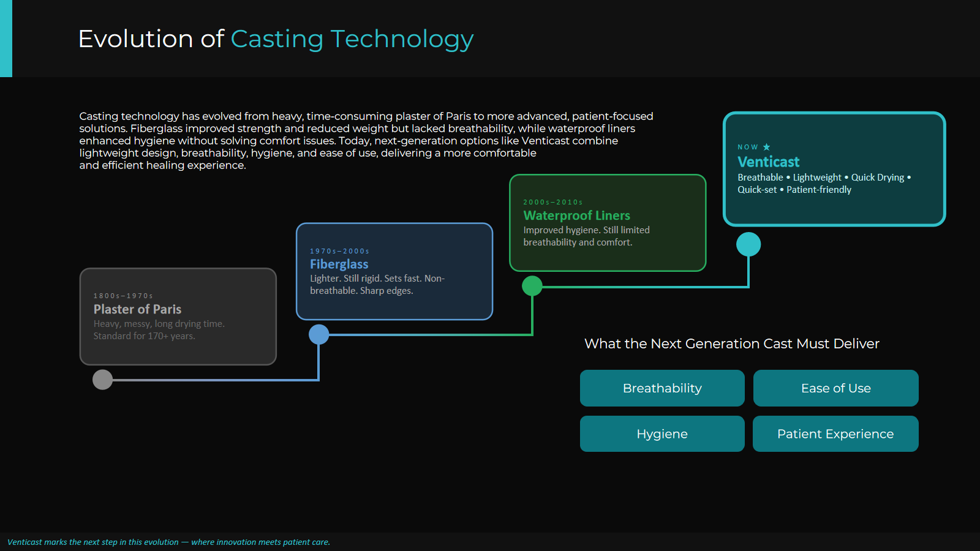Screen dimensions: 980x551
Task: Click the blue Fiberglass timeline dot
Action: click(318, 334)
